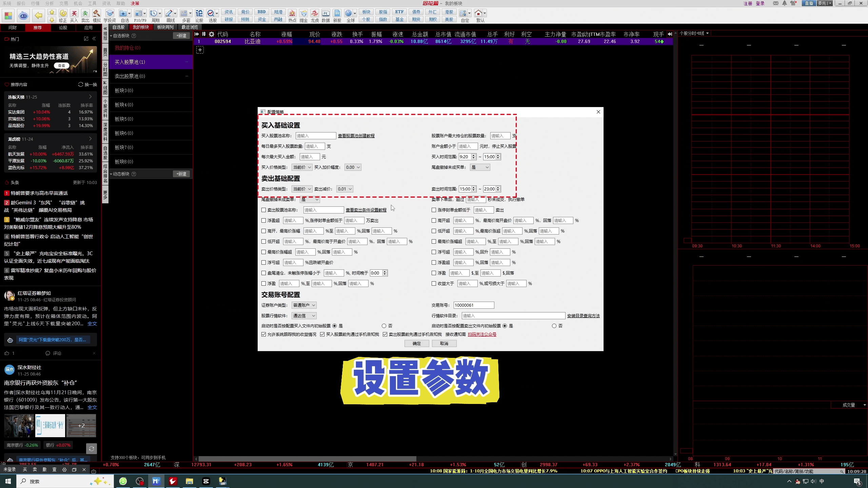Click the 确定 button in dialog

click(x=417, y=344)
